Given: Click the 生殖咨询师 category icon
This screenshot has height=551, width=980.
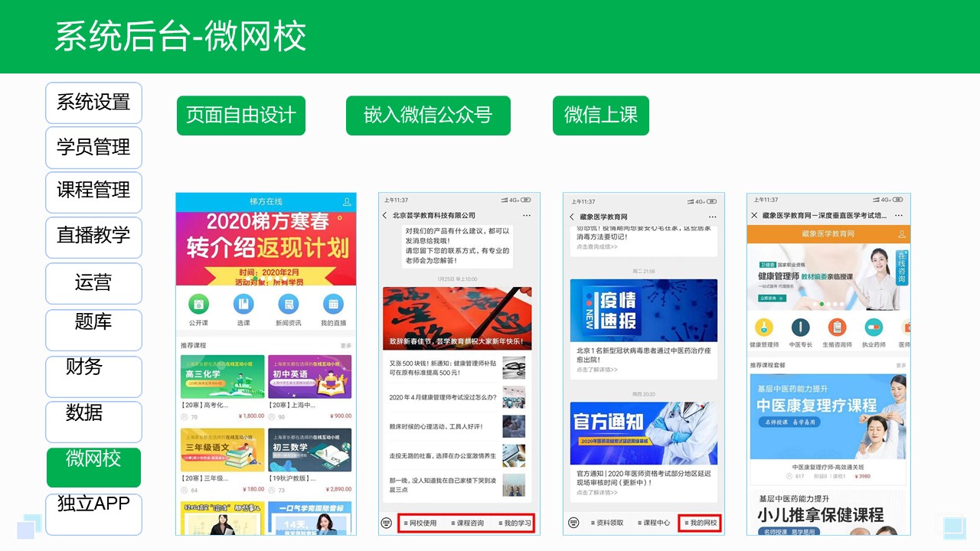Looking at the screenshot, I should click(838, 328).
